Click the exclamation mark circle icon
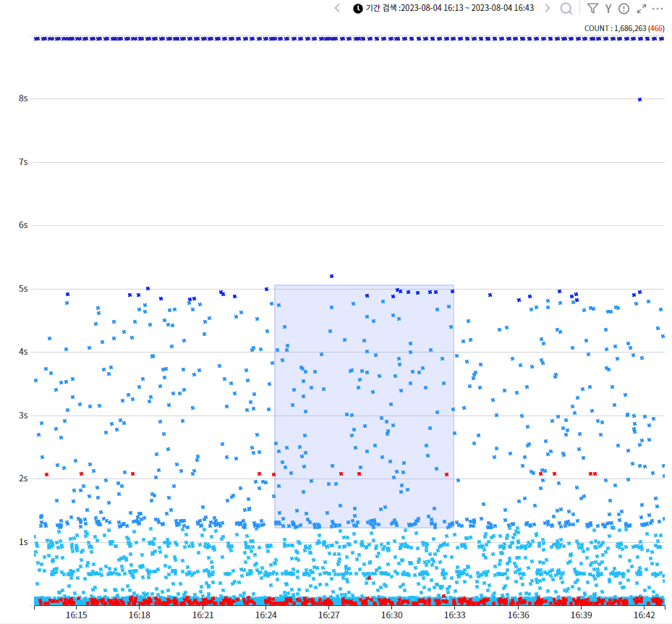This screenshot has height=624, width=672. click(x=624, y=9)
